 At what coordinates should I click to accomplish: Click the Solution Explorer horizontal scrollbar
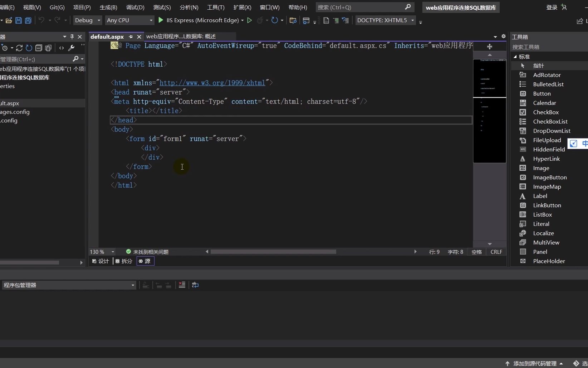click(29, 263)
